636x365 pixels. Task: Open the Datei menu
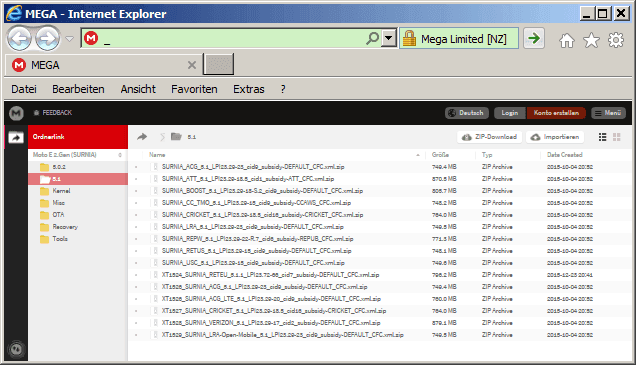pos(24,89)
